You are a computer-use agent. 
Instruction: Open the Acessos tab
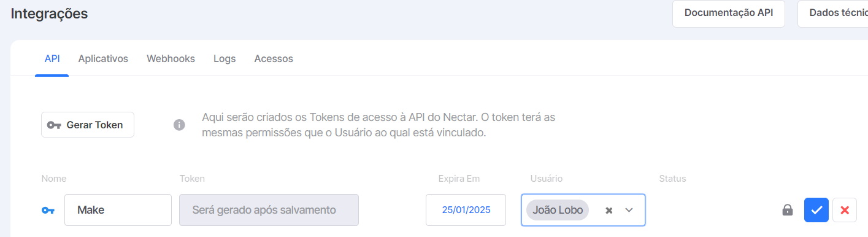274,59
